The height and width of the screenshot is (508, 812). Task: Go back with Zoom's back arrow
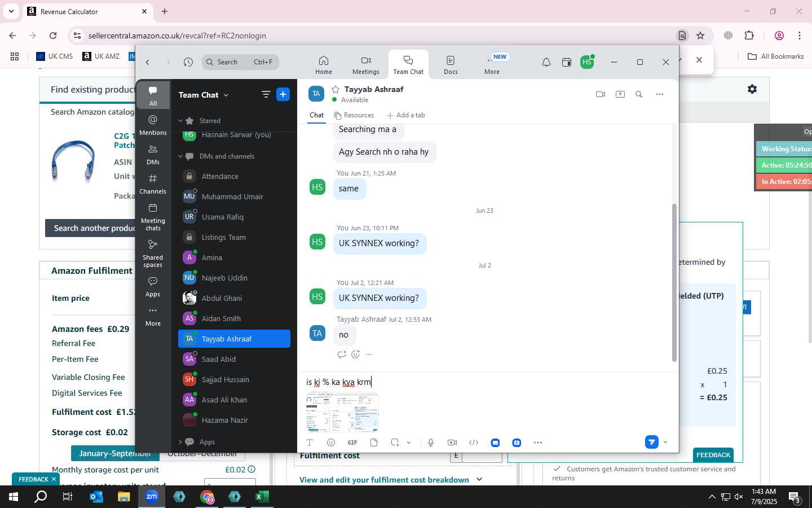(148, 62)
